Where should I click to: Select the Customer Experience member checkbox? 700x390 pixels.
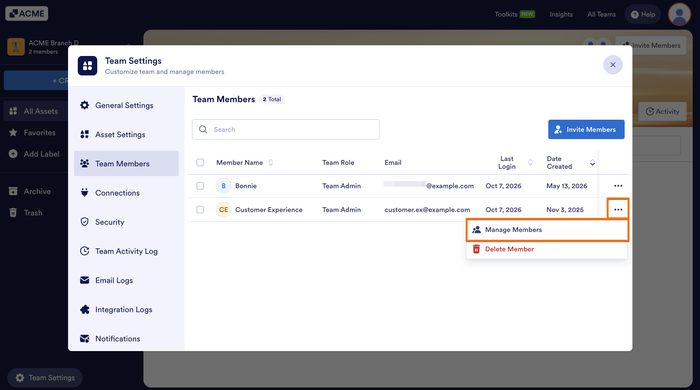pyautogui.click(x=200, y=209)
